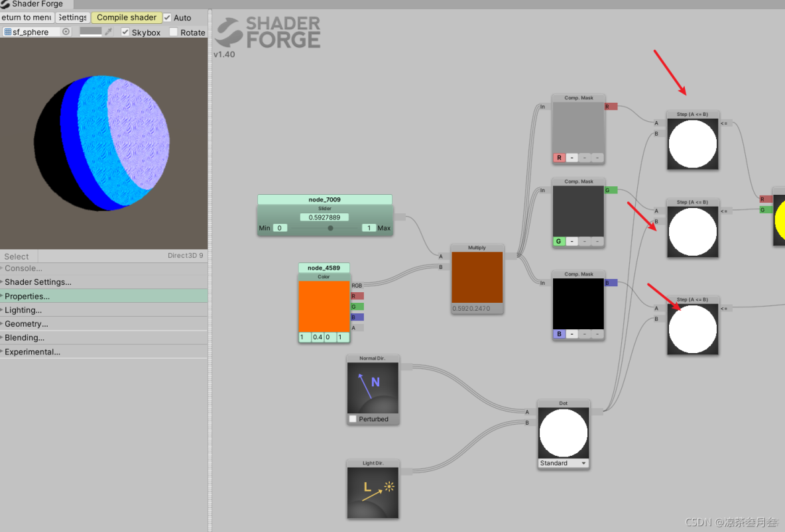
Task: Click the shader object picker circle beside sf_sphere
Action: coord(66,31)
